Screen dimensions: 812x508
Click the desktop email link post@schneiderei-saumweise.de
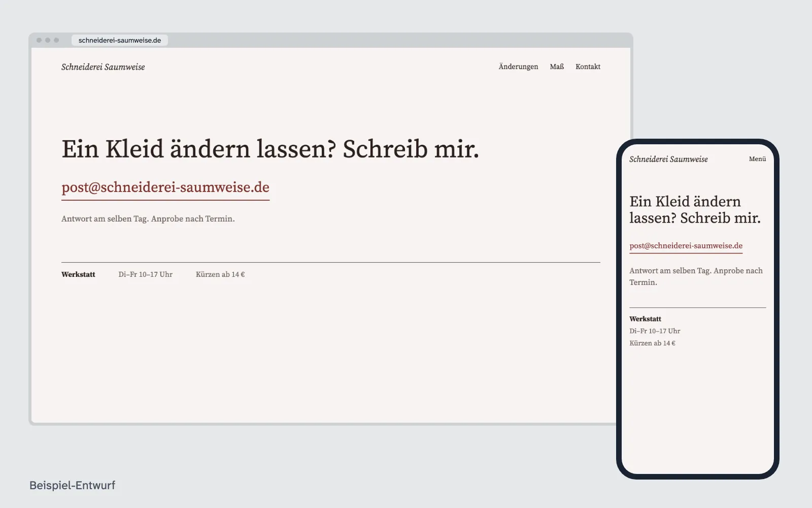[165, 187]
